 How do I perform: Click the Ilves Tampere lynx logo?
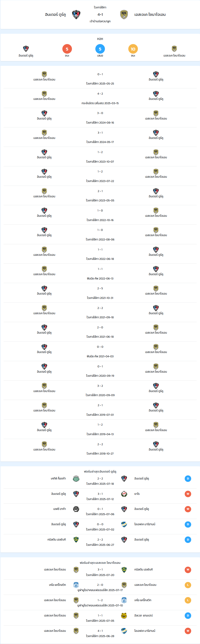[x=124, y=616]
